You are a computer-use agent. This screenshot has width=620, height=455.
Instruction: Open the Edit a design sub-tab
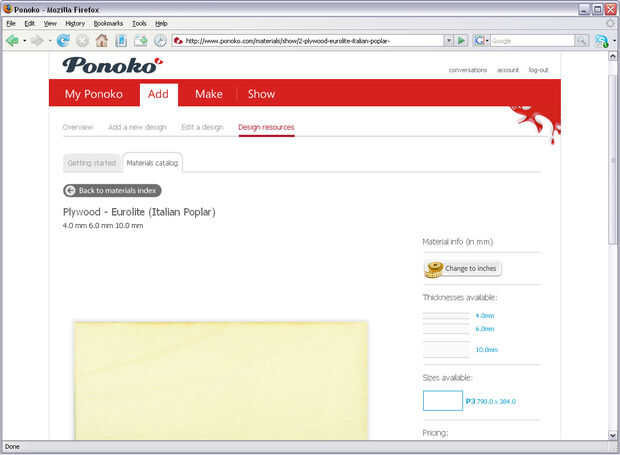point(202,127)
